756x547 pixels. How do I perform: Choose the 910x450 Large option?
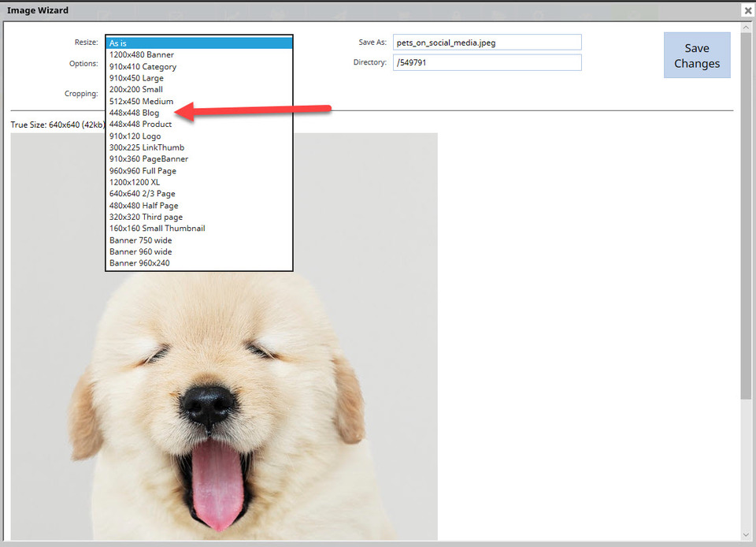point(136,78)
